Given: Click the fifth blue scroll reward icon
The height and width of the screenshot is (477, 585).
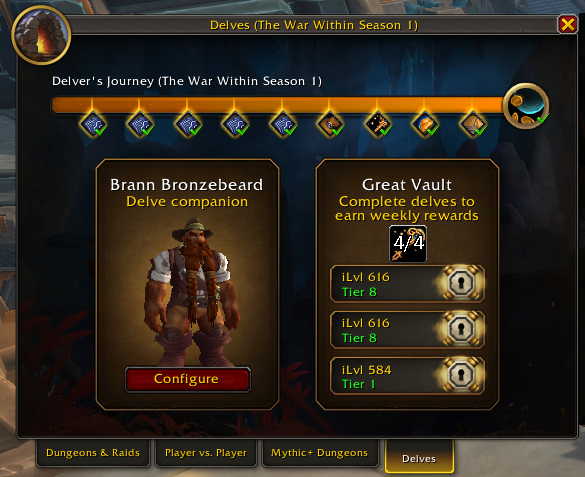Looking at the screenshot, I should coord(283,124).
